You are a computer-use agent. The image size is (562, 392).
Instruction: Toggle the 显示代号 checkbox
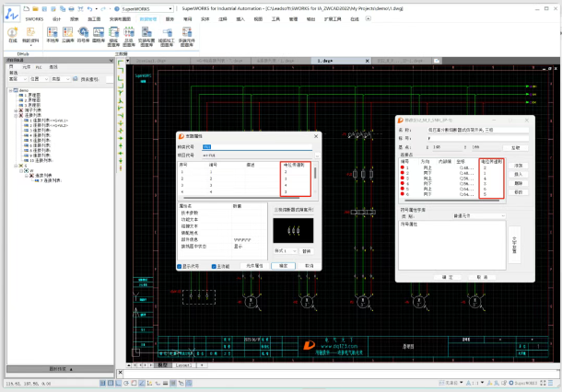coord(180,266)
